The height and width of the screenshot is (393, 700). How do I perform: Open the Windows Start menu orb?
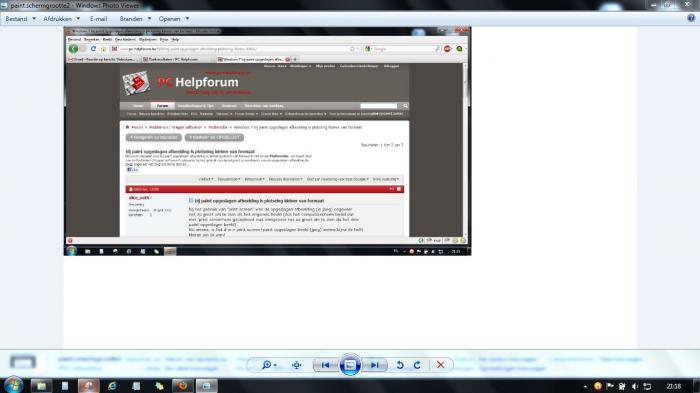(13, 385)
